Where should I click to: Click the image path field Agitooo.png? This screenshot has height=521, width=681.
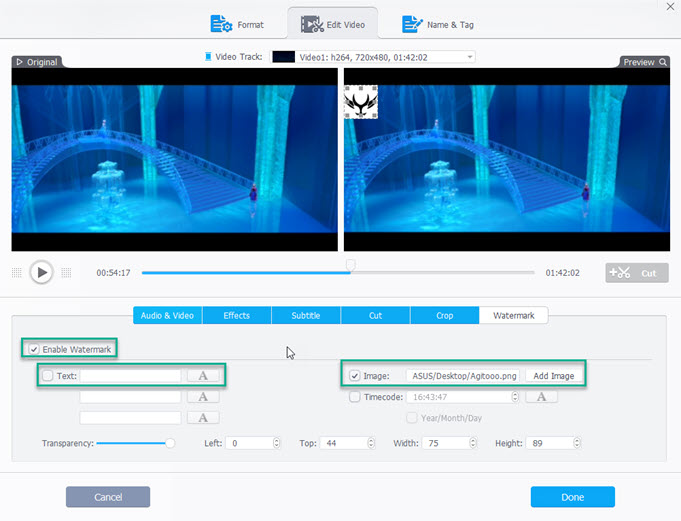coord(463,376)
